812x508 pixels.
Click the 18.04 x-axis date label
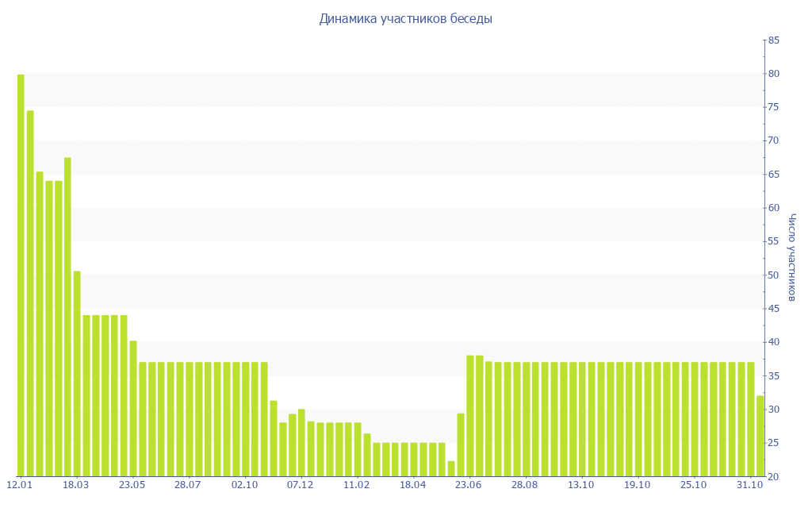tap(413, 484)
